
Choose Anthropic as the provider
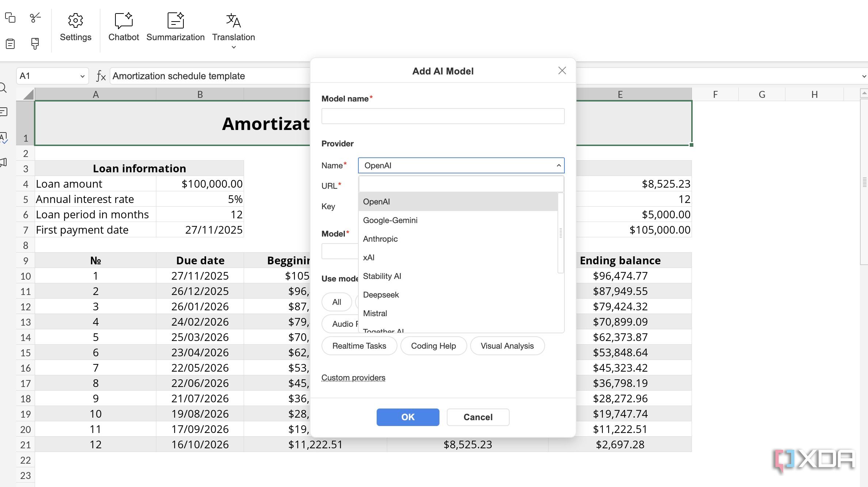458,239
